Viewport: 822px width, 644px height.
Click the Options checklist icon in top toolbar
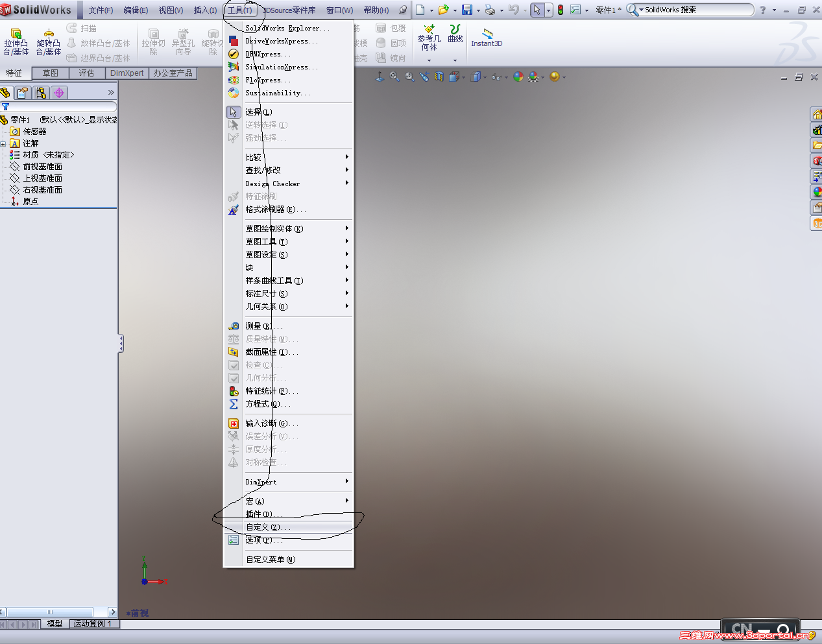click(x=575, y=10)
